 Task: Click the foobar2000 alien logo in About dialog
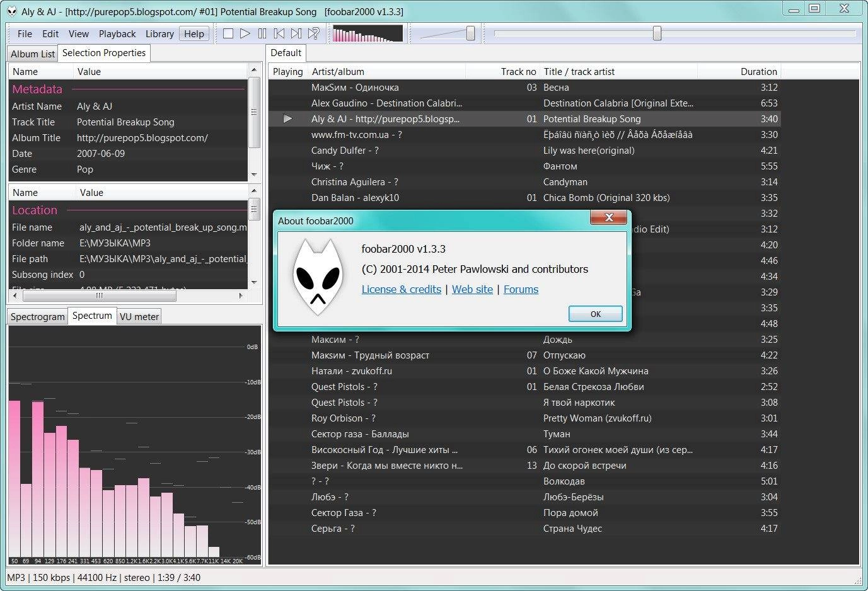click(318, 276)
